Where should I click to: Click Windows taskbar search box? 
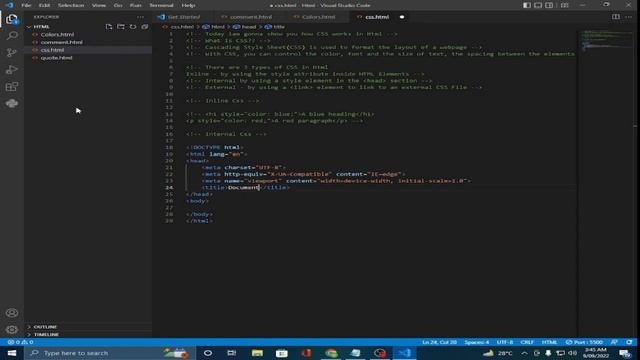[109, 353]
